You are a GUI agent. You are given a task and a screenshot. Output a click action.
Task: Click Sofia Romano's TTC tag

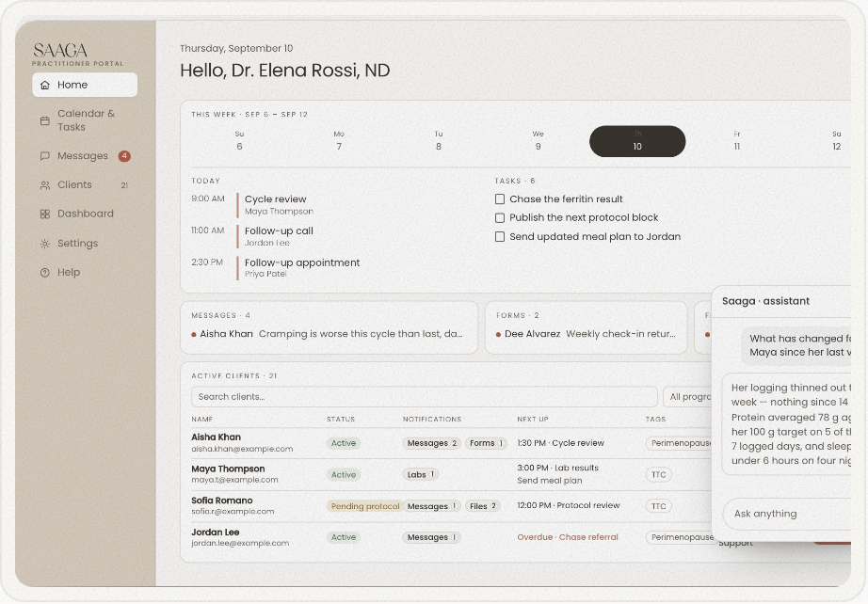[x=658, y=506]
